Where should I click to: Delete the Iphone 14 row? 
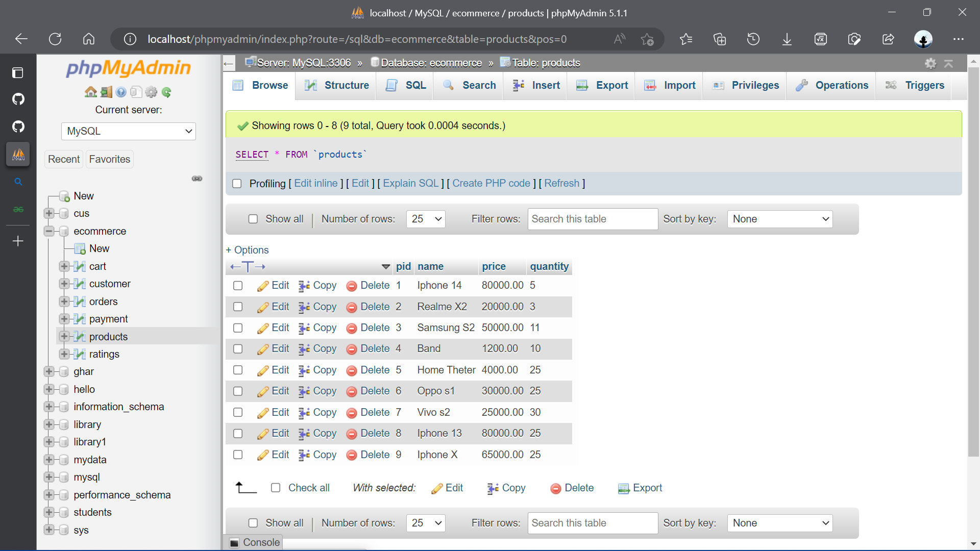coord(375,286)
